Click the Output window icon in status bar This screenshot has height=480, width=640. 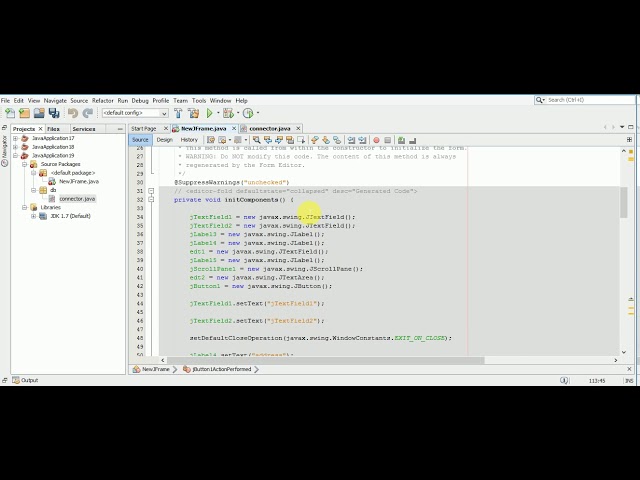[16, 380]
